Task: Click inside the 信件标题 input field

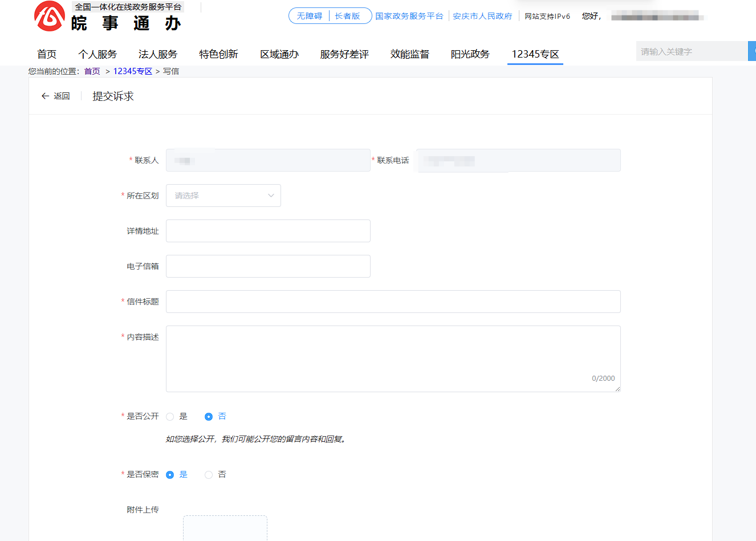Action: pyautogui.click(x=393, y=301)
